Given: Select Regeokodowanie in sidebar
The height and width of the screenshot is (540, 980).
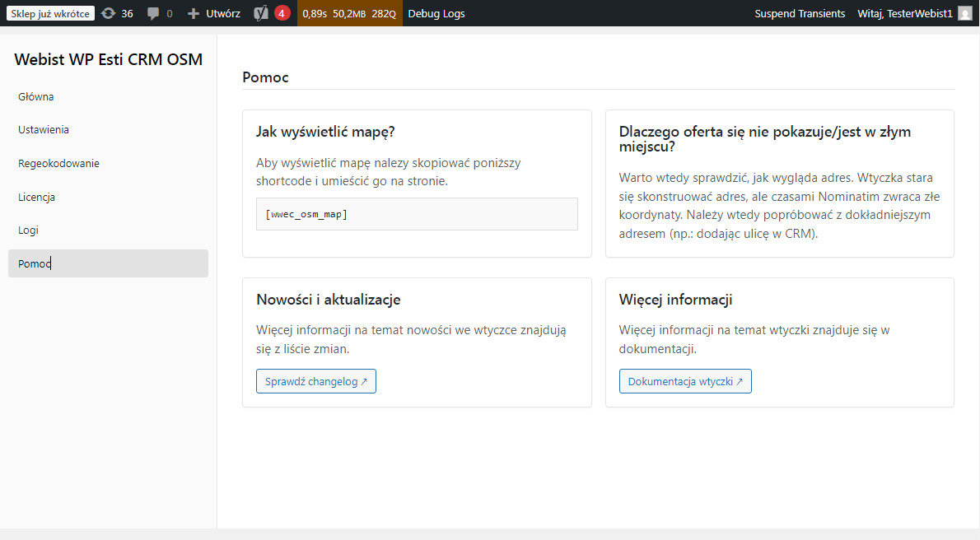Looking at the screenshot, I should pos(58,163).
